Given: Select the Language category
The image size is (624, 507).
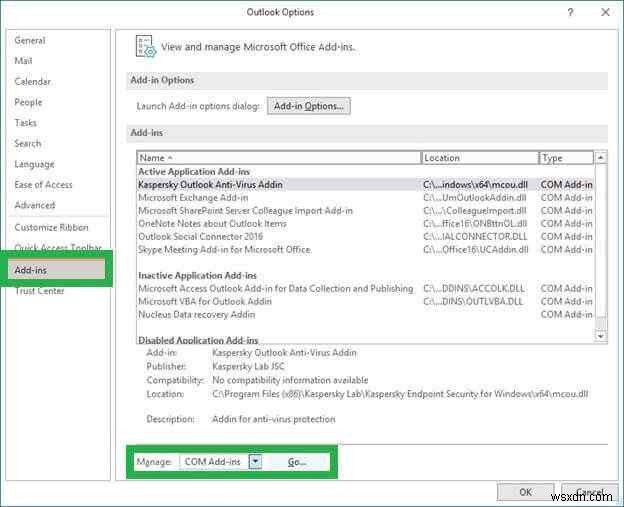Looking at the screenshot, I should pyautogui.click(x=34, y=164).
